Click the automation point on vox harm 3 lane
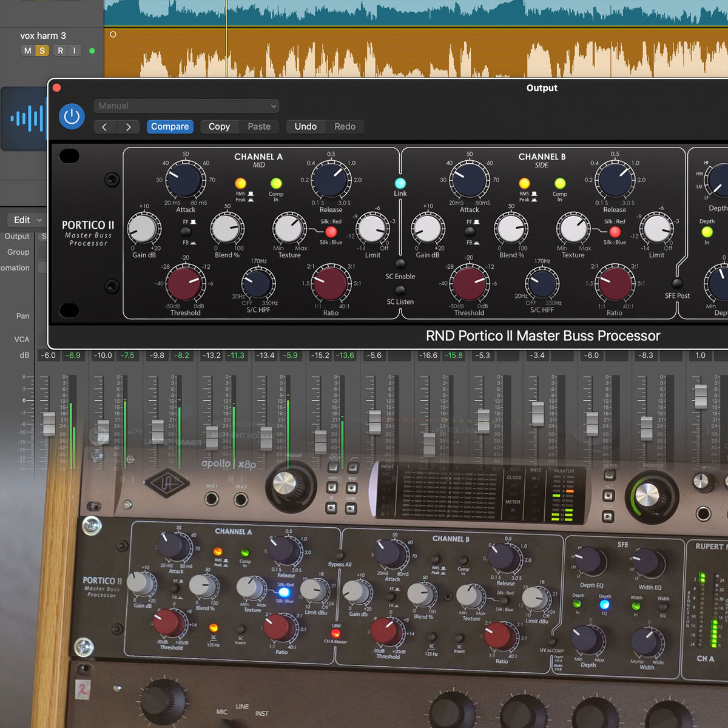The width and height of the screenshot is (728, 728). coord(113,35)
